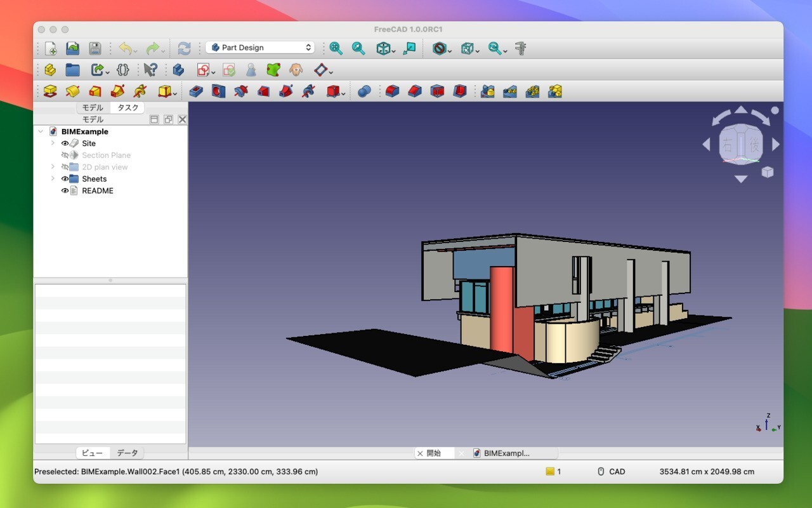Select the Additive Pipe tool
The width and height of the screenshot is (812, 508).
(x=117, y=91)
